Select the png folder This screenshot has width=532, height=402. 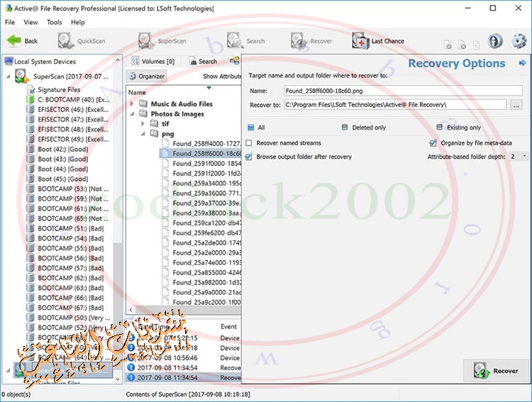click(162, 134)
